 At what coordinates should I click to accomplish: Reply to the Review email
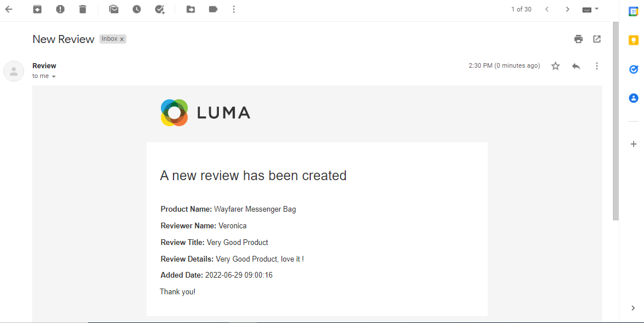(x=576, y=66)
